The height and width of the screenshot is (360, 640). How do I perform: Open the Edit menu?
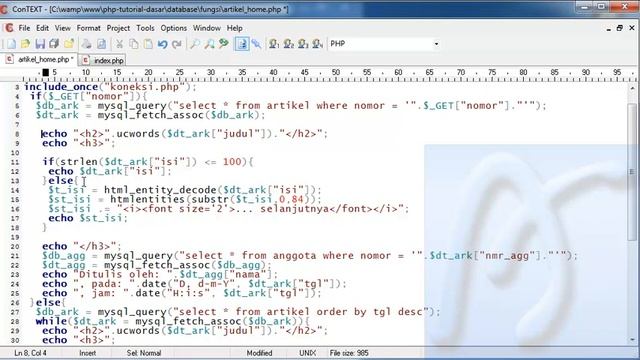(42, 28)
